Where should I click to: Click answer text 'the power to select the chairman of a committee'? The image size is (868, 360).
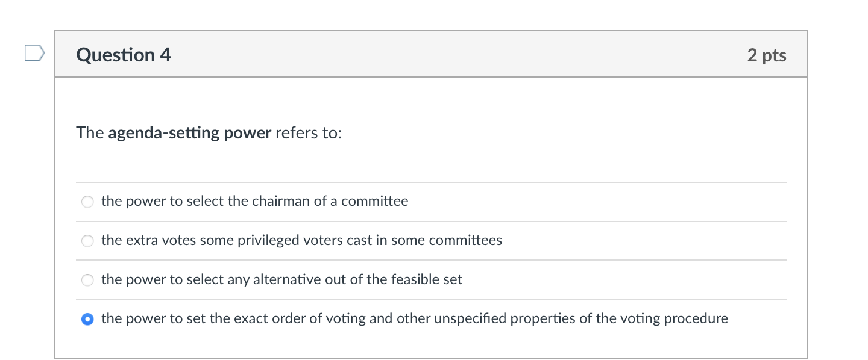pyautogui.click(x=254, y=202)
